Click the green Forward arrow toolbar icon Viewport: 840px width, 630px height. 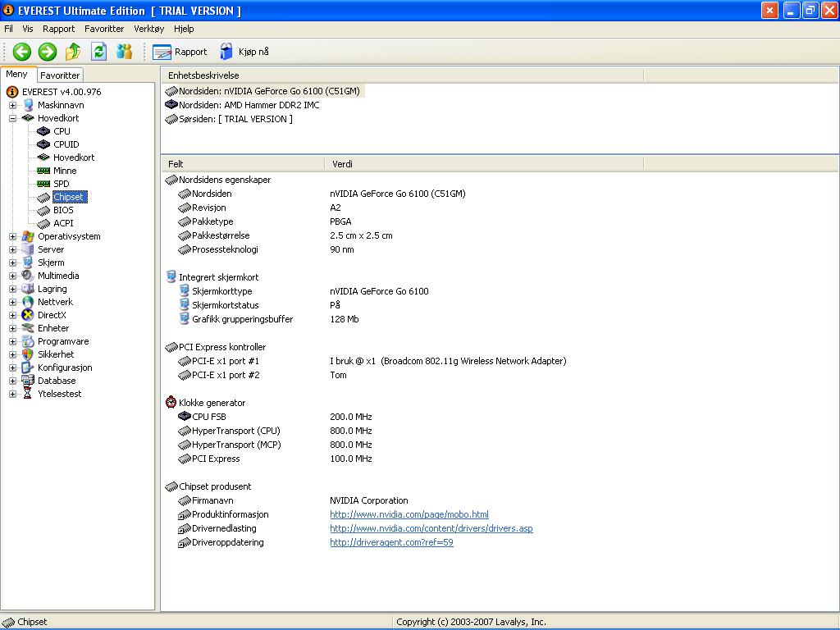coord(47,52)
